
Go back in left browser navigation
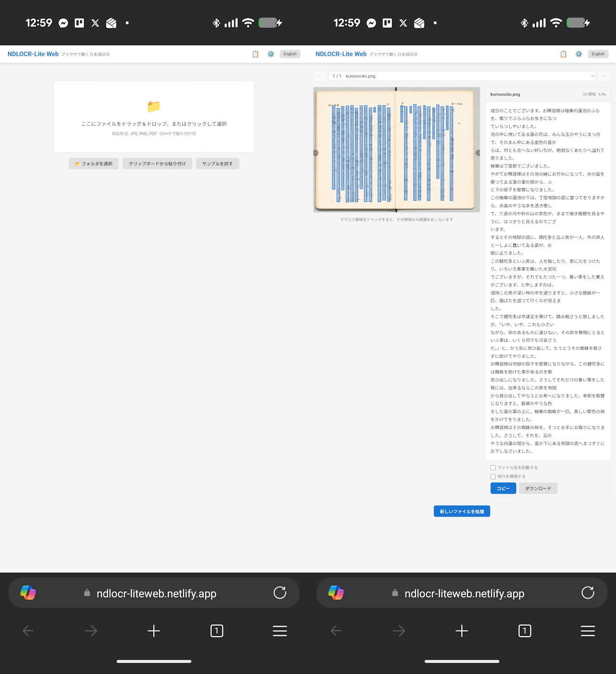point(28,631)
